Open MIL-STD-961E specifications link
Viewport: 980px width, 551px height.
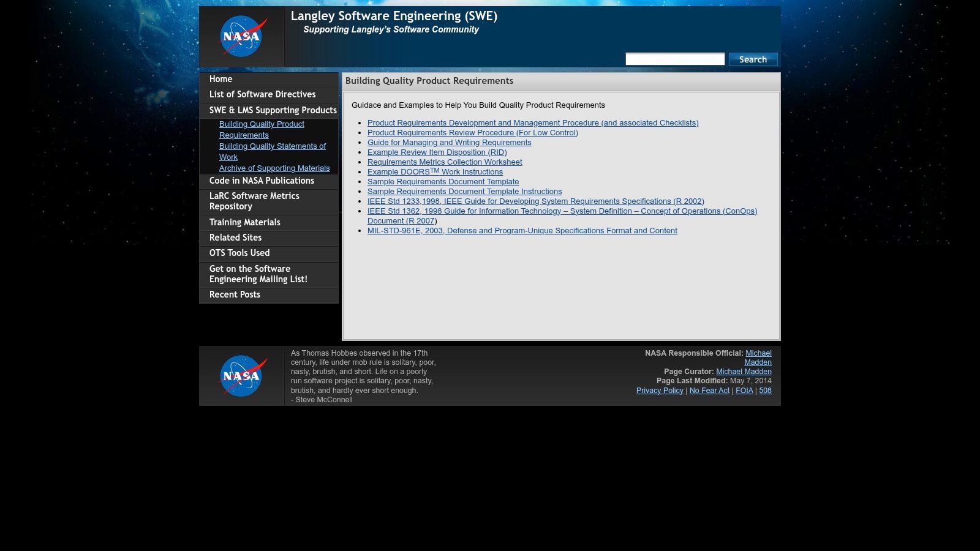point(522,231)
